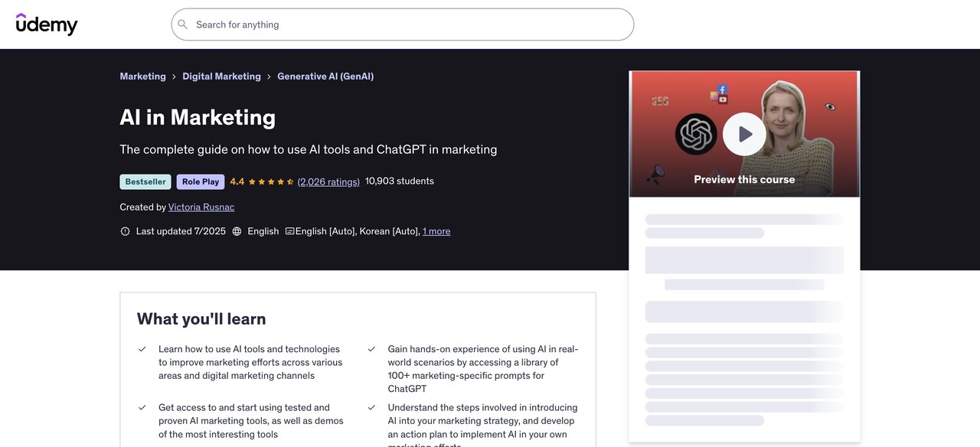
Task: Open the Marketing breadcrumb link
Action: tap(142, 77)
